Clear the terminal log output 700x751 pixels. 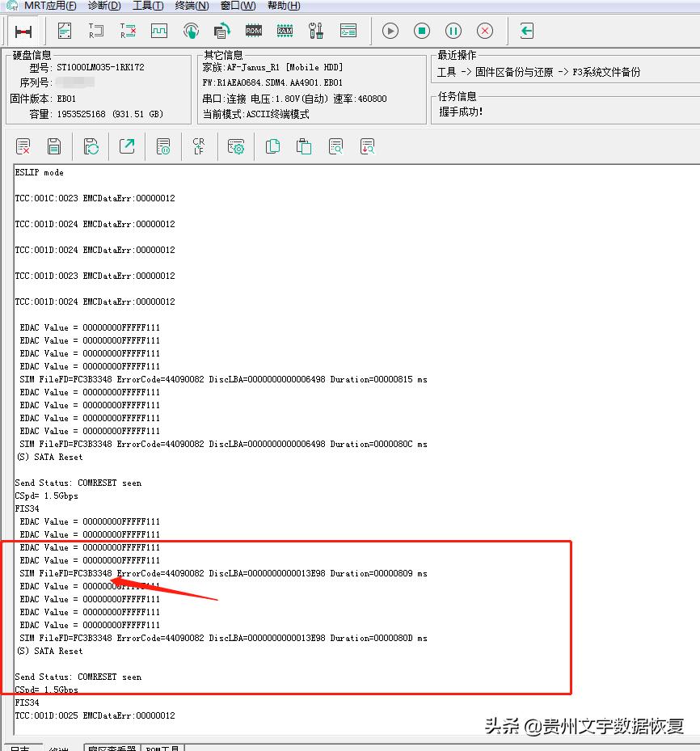point(22,146)
